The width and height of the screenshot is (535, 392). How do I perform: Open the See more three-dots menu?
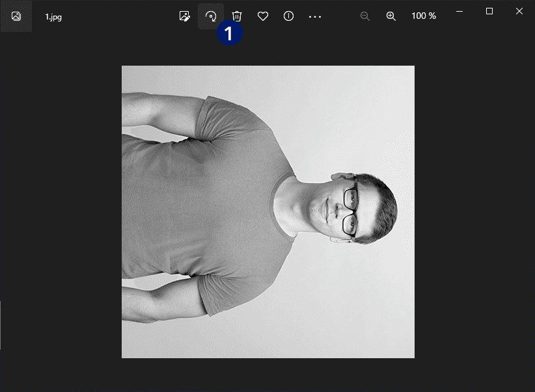(x=314, y=16)
